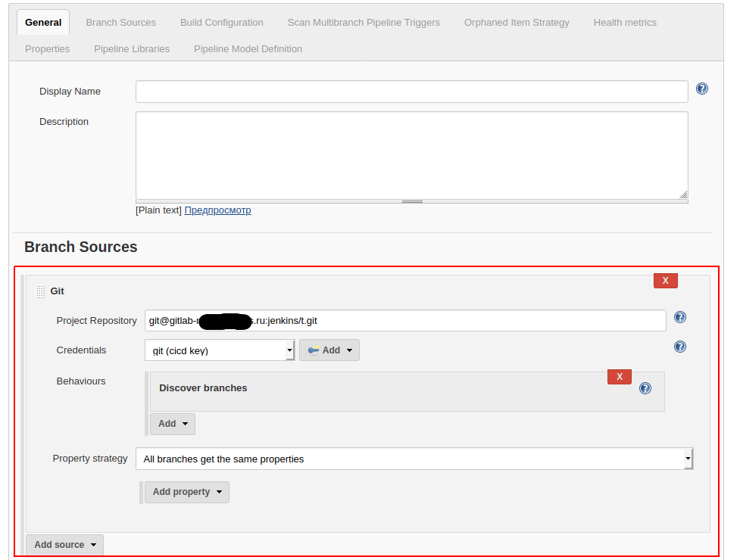Click the Add source button
The height and width of the screenshot is (560, 740).
(64, 545)
